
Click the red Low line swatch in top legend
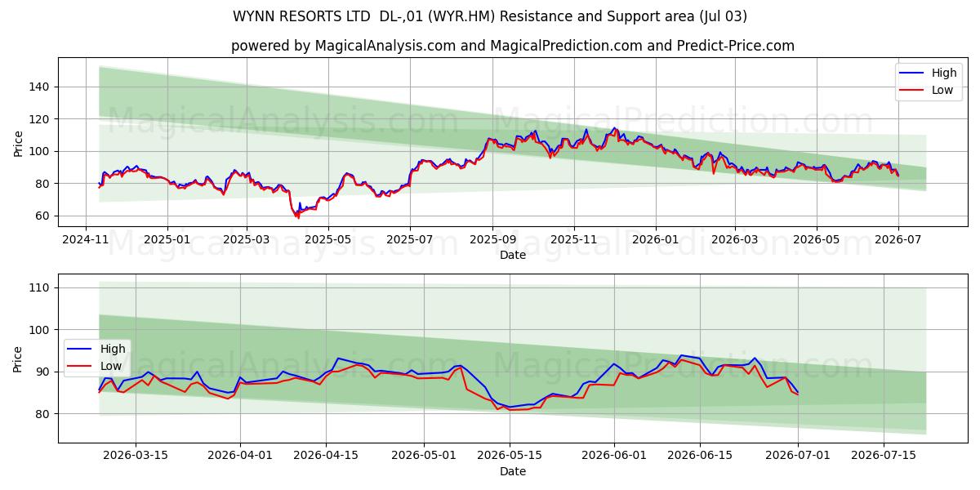pos(913,91)
